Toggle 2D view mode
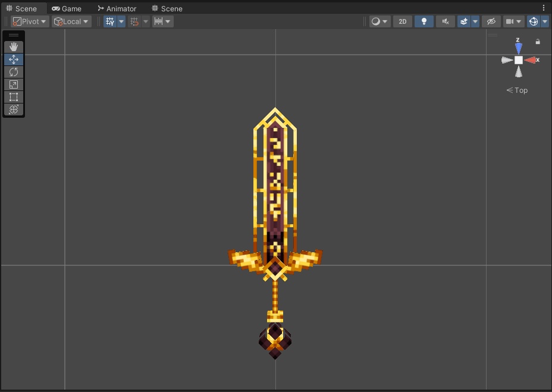The image size is (552, 392). coord(402,21)
